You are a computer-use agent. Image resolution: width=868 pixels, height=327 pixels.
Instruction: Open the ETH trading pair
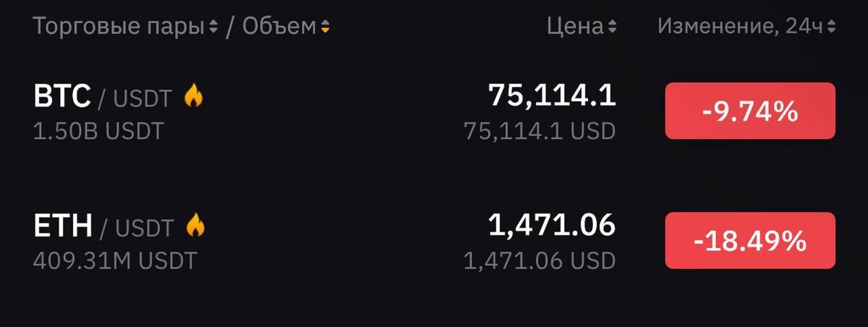click(103, 227)
